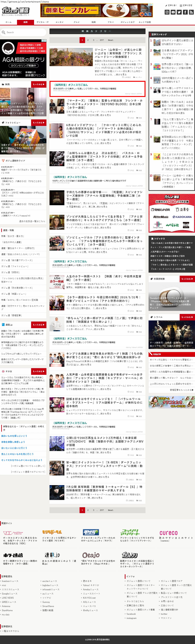Click もっとみる button for 映画 sidebar section
Viewport: 195px width, 644px height.
39,85
